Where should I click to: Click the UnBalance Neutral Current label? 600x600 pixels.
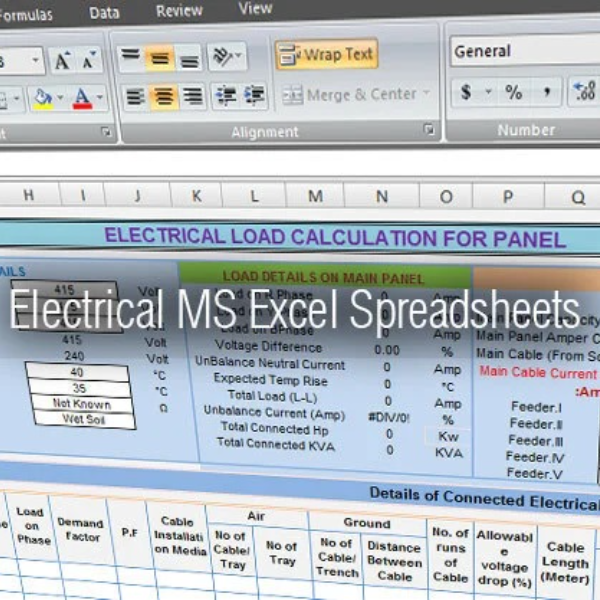click(270, 364)
